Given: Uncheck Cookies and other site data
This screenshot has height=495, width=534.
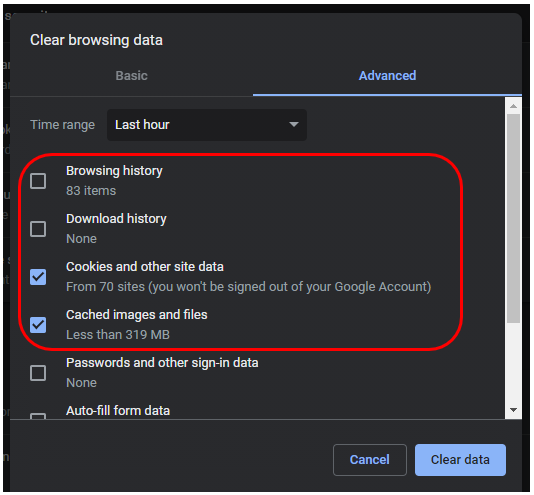Looking at the screenshot, I should [38, 277].
